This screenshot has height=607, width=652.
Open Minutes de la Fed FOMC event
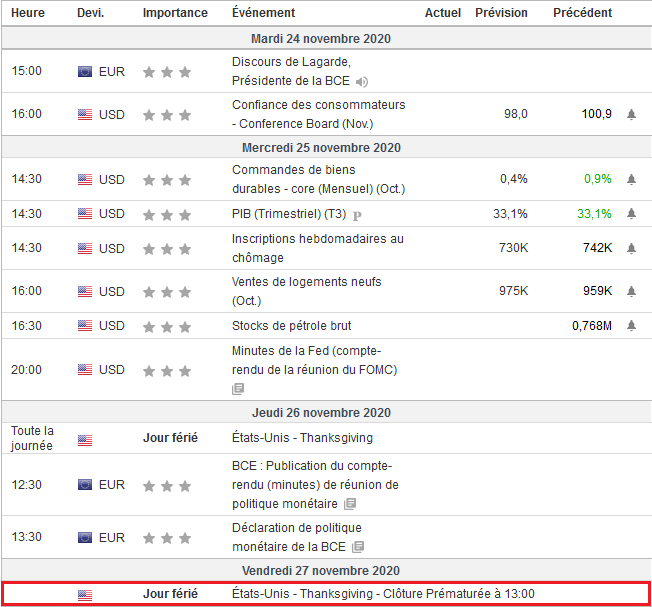point(314,360)
